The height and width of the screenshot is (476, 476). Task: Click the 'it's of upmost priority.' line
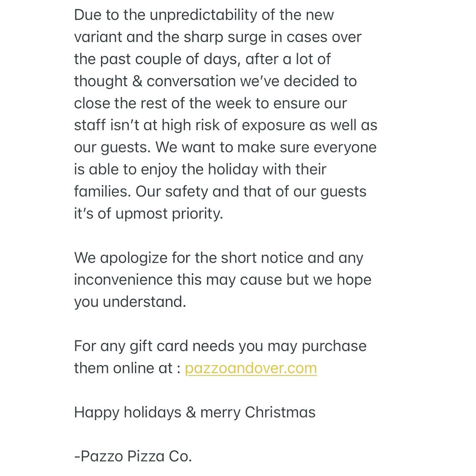click(x=148, y=214)
